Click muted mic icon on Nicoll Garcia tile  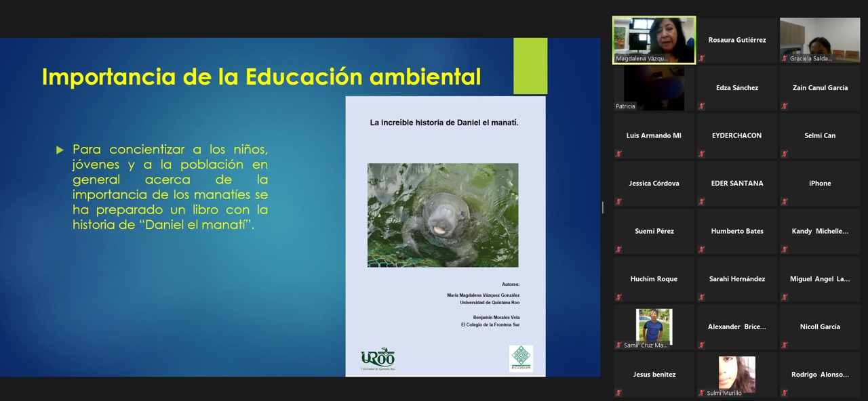785,345
